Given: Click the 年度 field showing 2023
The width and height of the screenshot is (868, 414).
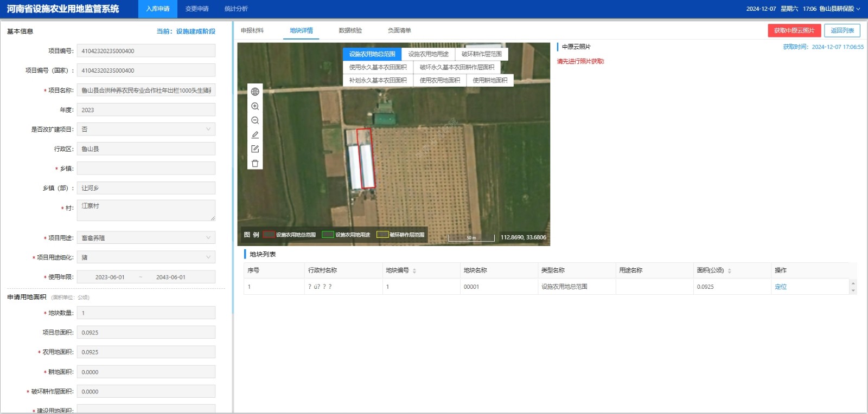Looking at the screenshot, I should [x=146, y=109].
